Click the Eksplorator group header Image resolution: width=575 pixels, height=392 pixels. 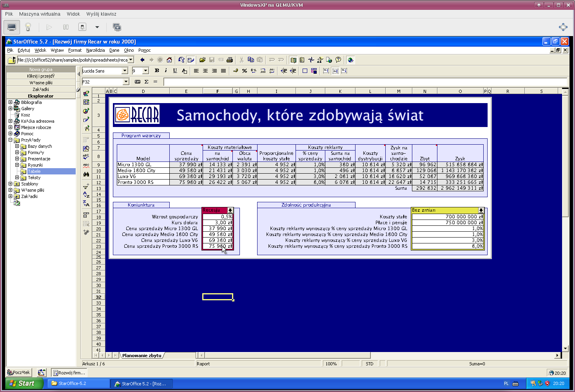point(41,96)
